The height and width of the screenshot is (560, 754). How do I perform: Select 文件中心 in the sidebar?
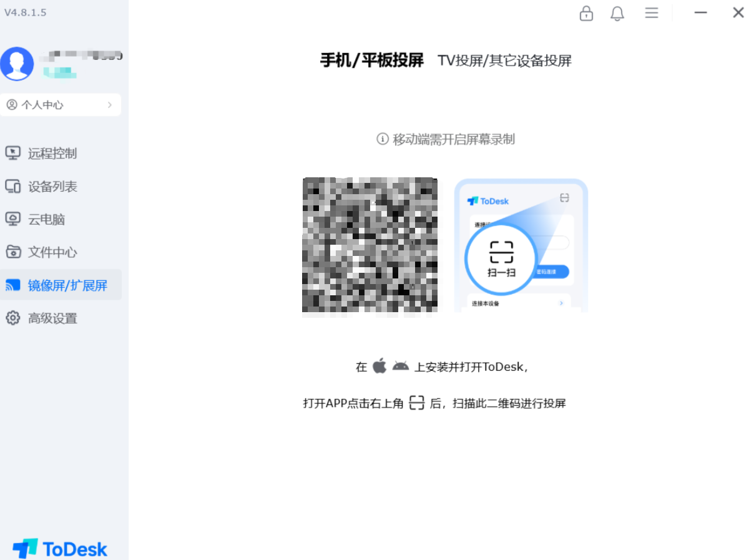[x=61, y=252]
